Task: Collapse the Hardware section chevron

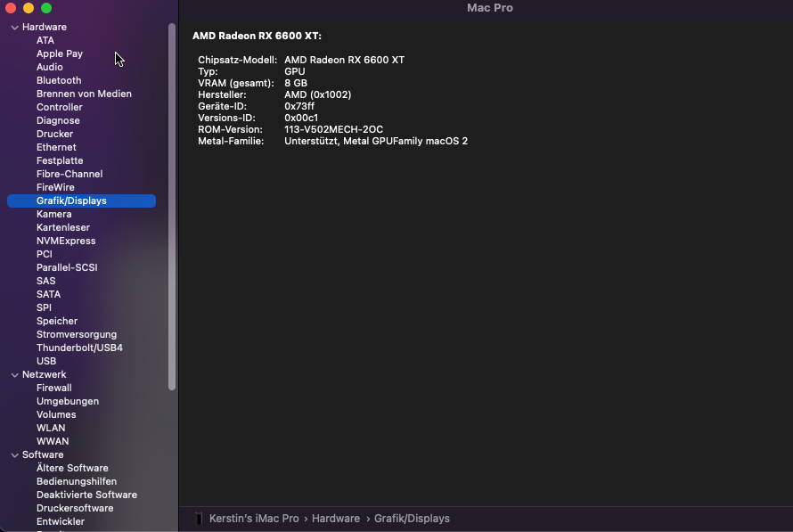Action: pos(14,28)
